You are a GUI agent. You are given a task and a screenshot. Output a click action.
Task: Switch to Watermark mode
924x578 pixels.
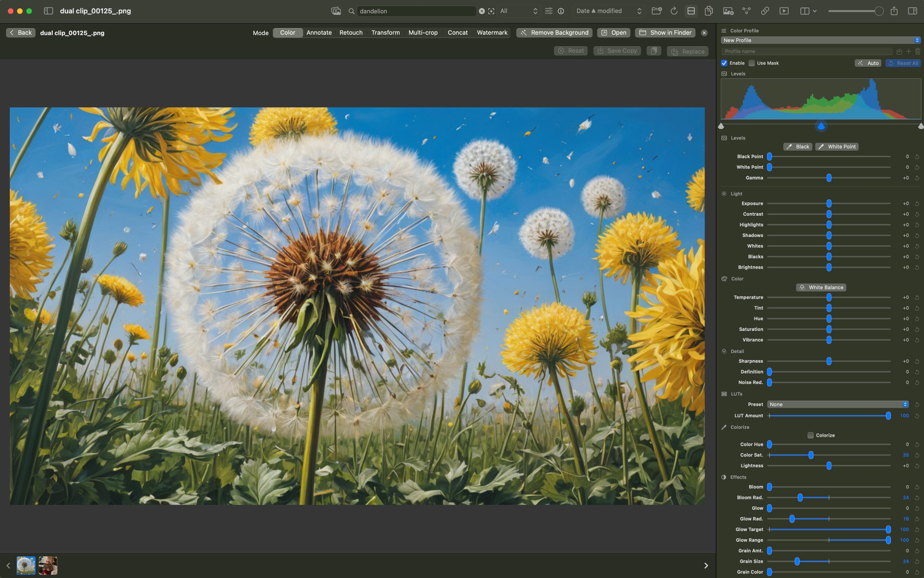point(492,33)
